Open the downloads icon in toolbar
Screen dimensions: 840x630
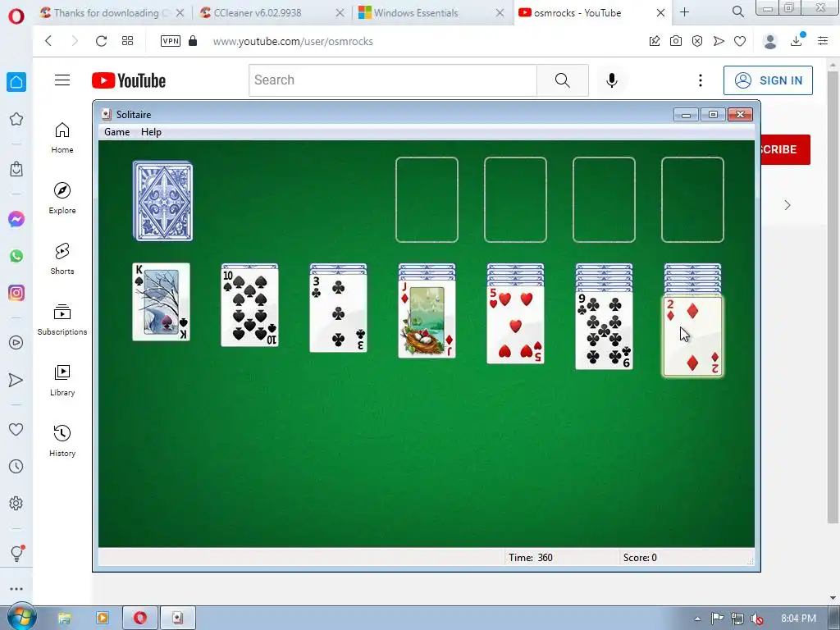(797, 41)
